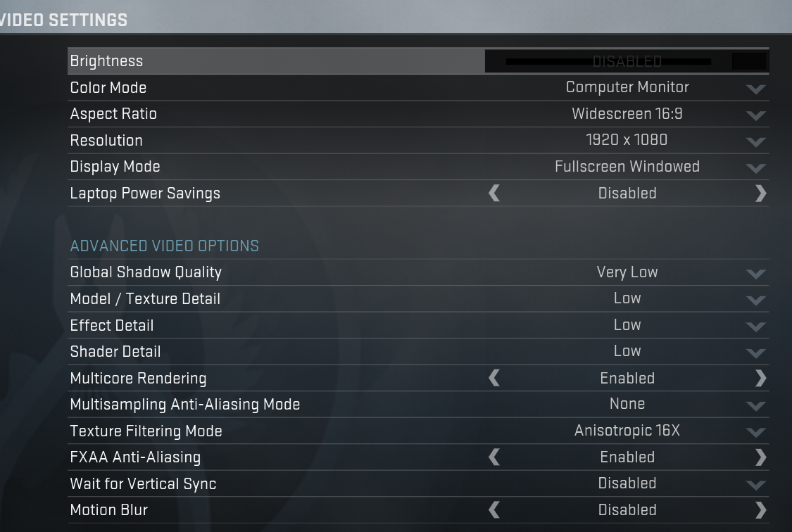Viewport: 792px width, 532px height.
Task: Click left arrow for FXAA Anti-Aliasing
Action: point(494,457)
